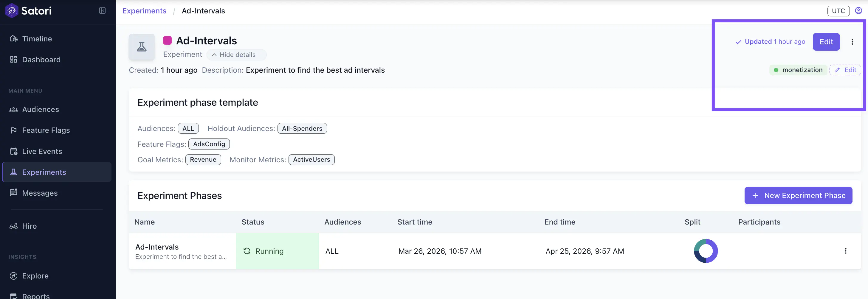Image resolution: width=868 pixels, height=299 pixels.
Task: Click the Live Events calendar icon
Action: (13, 152)
